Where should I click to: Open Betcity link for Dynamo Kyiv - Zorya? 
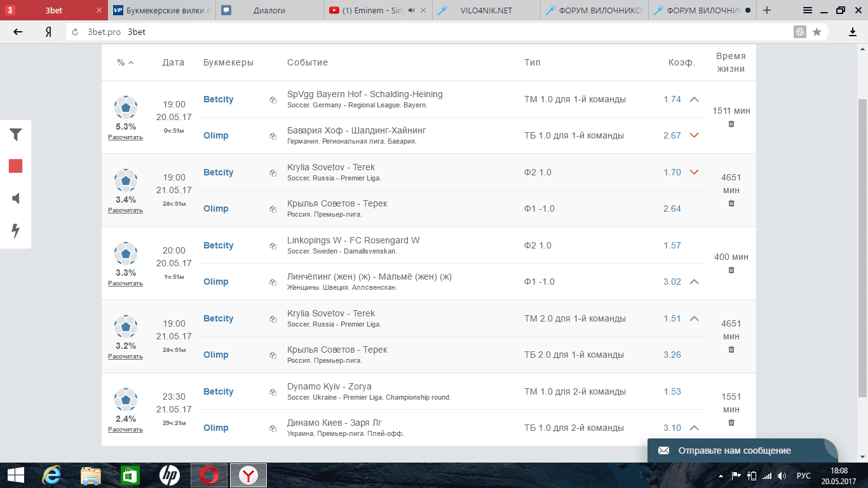click(x=218, y=391)
